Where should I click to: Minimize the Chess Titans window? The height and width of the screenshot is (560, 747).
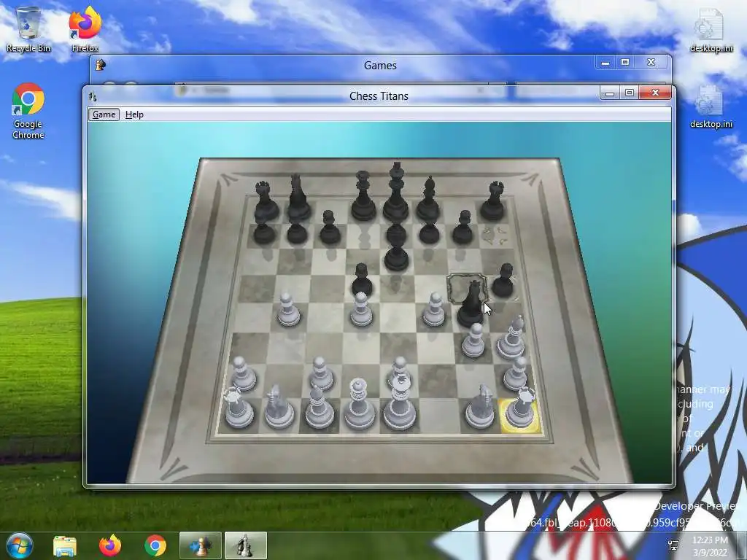(x=609, y=93)
